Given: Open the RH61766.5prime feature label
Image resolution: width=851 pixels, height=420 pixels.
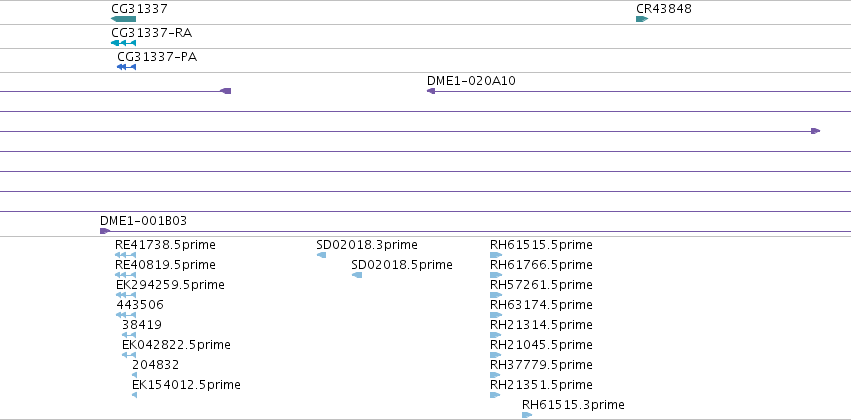Looking at the screenshot, I should point(543,265).
